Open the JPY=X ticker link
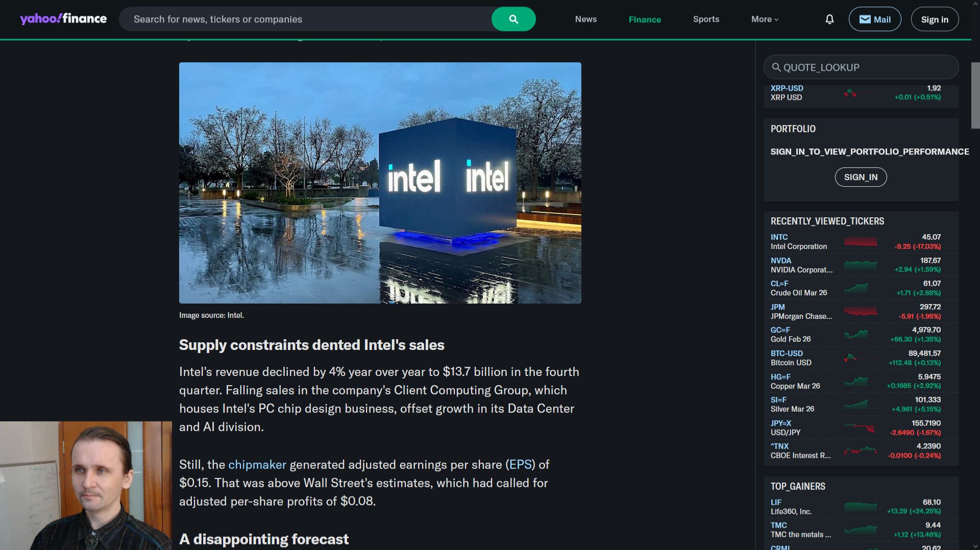Viewport: 980px width, 550px height. 781,423
